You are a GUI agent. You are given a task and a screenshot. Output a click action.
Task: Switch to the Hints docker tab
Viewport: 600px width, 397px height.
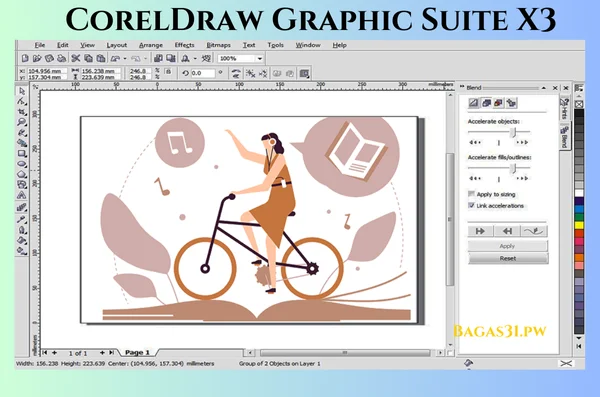(565, 108)
